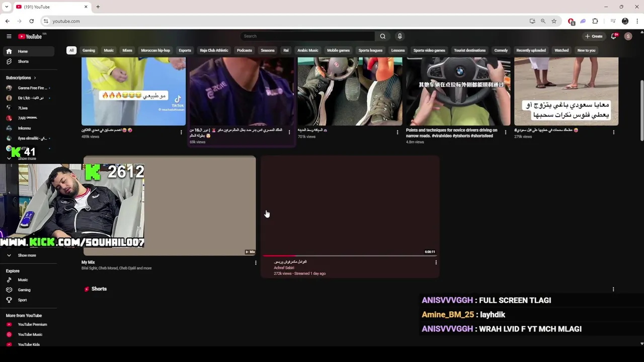Select the Raja Club Athletic chip
This screenshot has height=362, width=644.
click(214, 50)
